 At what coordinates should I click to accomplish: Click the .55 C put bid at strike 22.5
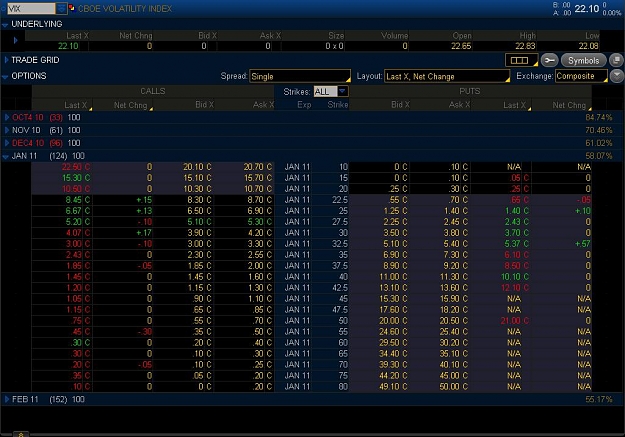click(397, 200)
